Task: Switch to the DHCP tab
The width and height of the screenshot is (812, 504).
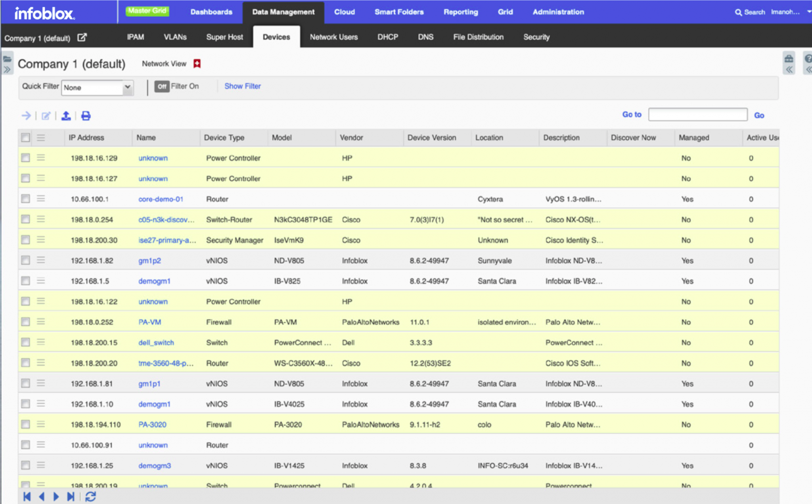Action: [x=387, y=37]
